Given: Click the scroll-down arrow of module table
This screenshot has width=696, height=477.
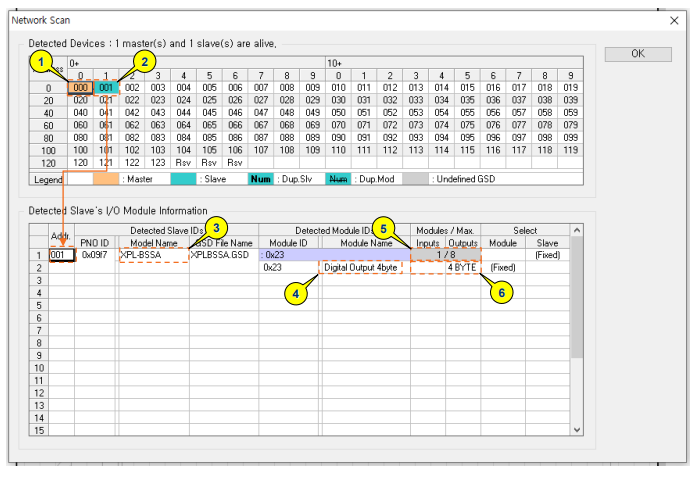Looking at the screenshot, I should 576,428.
